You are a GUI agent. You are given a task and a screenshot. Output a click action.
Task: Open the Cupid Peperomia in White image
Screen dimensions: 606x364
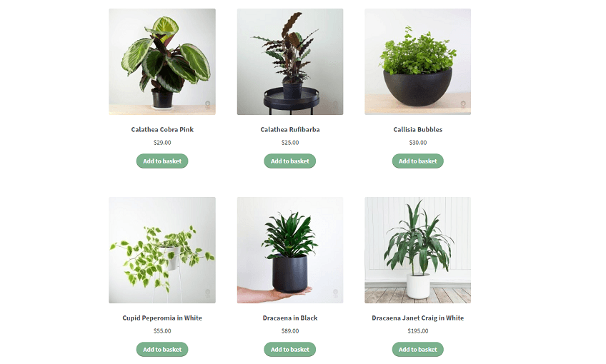(x=162, y=250)
